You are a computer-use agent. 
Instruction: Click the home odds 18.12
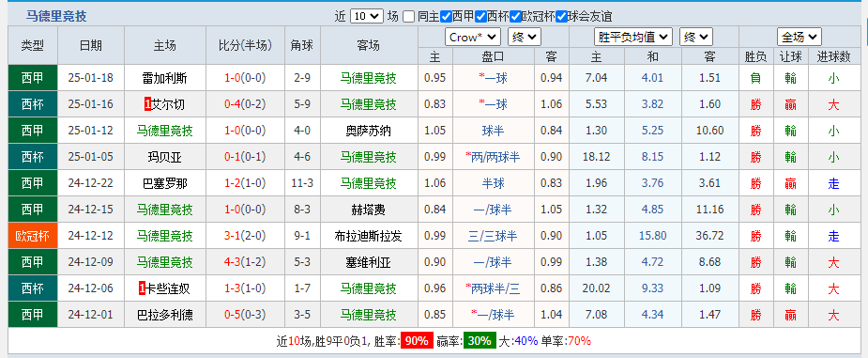point(596,157)
